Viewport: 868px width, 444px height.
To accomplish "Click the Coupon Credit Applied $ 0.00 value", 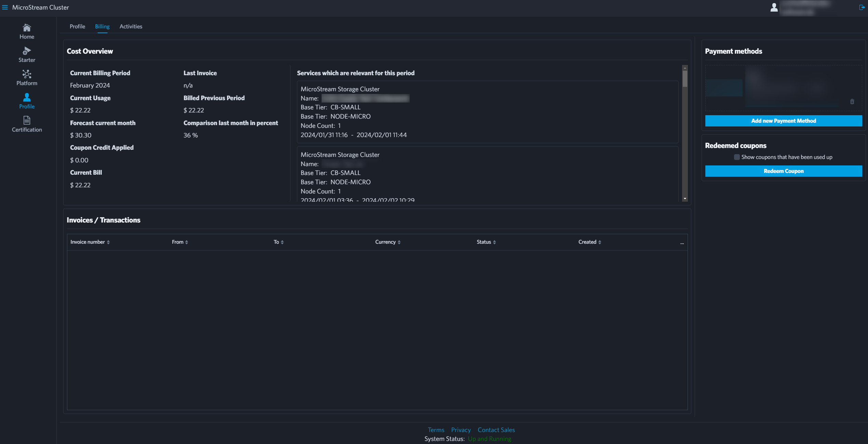I will coord(79,160).
